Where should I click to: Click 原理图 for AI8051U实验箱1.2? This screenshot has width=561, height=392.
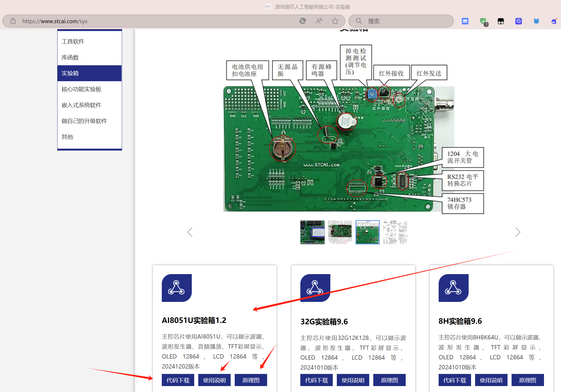[x=251, y=380]
